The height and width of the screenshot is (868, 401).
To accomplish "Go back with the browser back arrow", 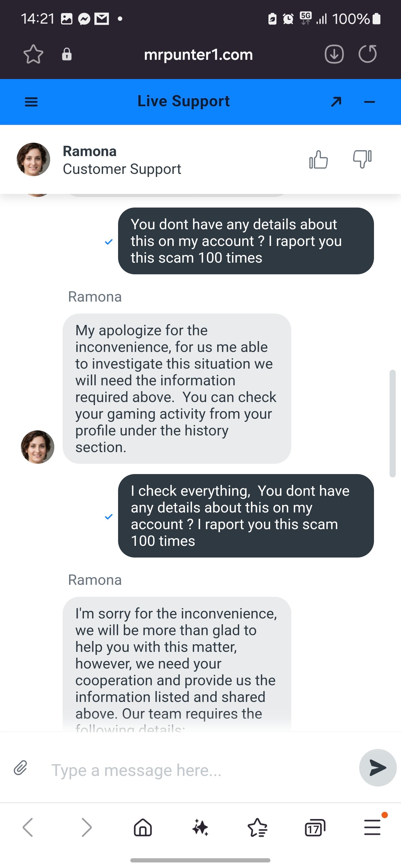I will pos(28,827).
